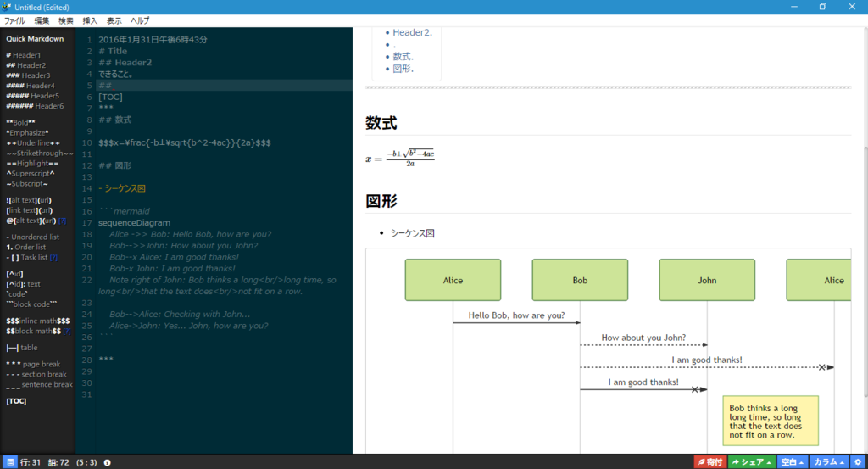Screen dimensions: 868x469
Task: Insert Task list from sidebar
Action: click(26, 258)
